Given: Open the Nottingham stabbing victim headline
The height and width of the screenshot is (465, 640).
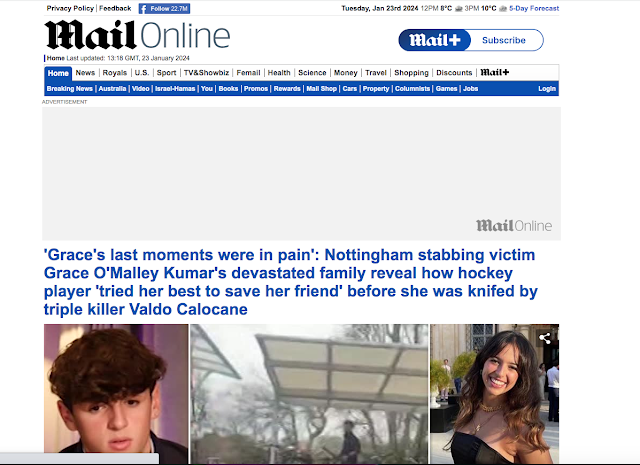Looking at the screenshot, I should [x=291, y=282].
